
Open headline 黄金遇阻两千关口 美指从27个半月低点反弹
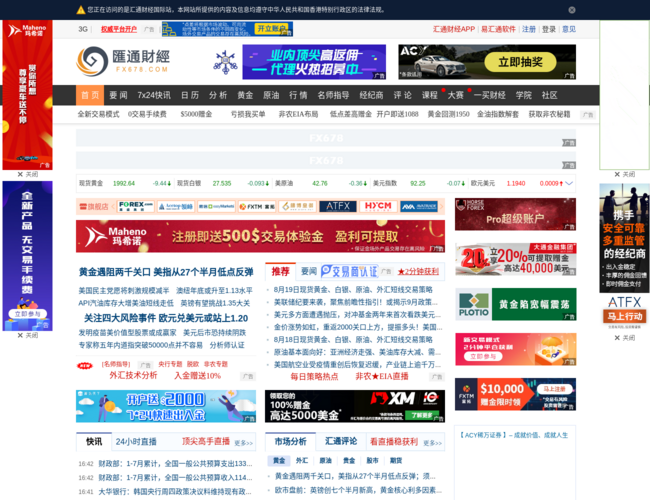166,272
